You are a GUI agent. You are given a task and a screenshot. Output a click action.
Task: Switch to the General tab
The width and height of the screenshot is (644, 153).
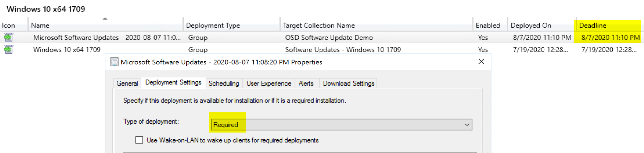pyautogui.click(x=127, y=83)
